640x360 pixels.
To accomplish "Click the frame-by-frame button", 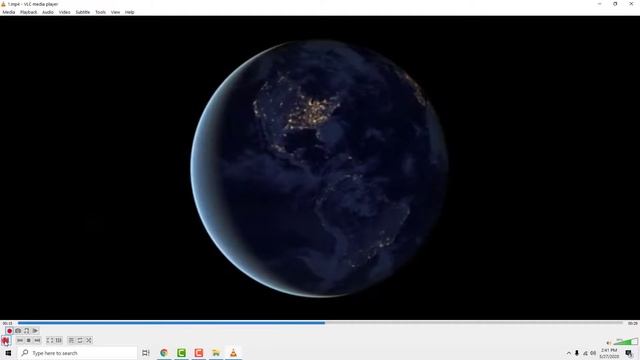I will point(35,331).
